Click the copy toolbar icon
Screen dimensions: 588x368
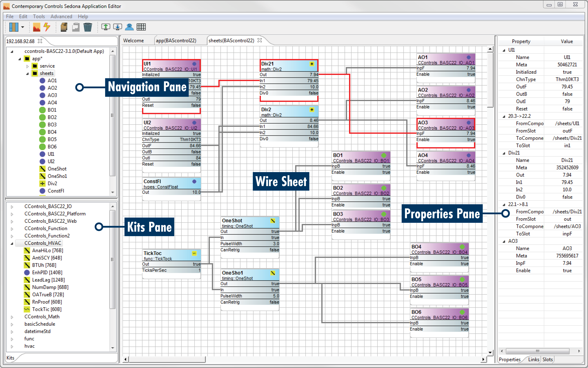click(x=64, y=27)
